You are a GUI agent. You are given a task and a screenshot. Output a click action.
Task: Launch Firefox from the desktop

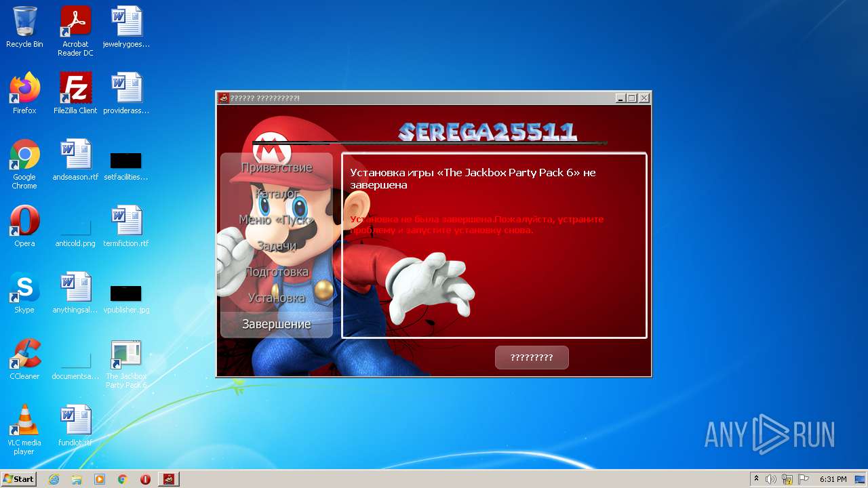24,93
